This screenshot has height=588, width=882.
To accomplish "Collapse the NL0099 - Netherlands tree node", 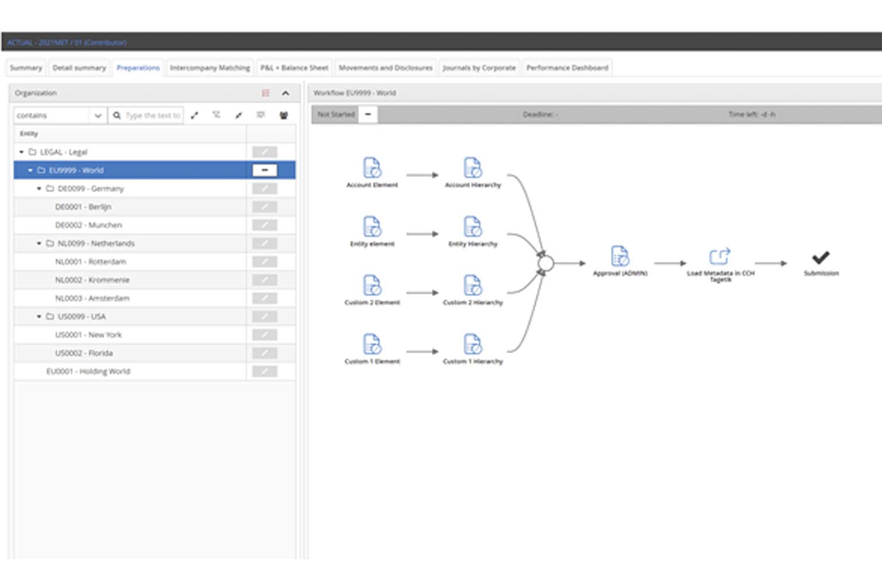I will (39, 243).
